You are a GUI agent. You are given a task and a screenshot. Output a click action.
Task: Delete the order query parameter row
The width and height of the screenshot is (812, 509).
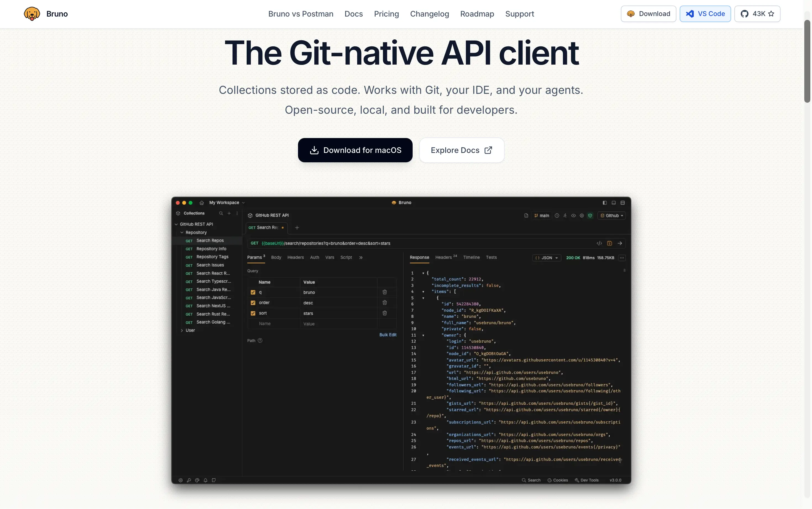(385, 303)
